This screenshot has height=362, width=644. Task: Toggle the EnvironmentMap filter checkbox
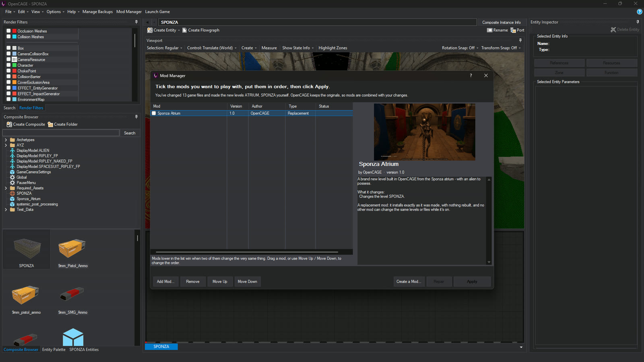8,99
